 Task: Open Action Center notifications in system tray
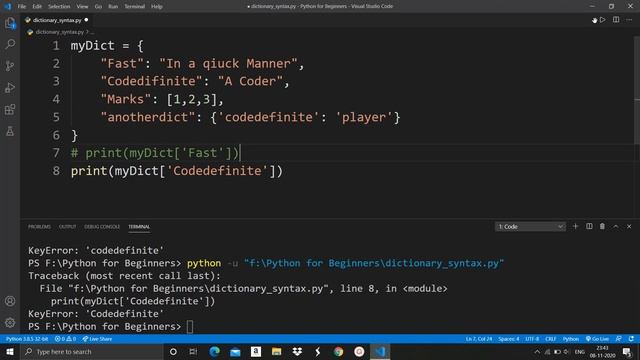(x=627, y=352)
